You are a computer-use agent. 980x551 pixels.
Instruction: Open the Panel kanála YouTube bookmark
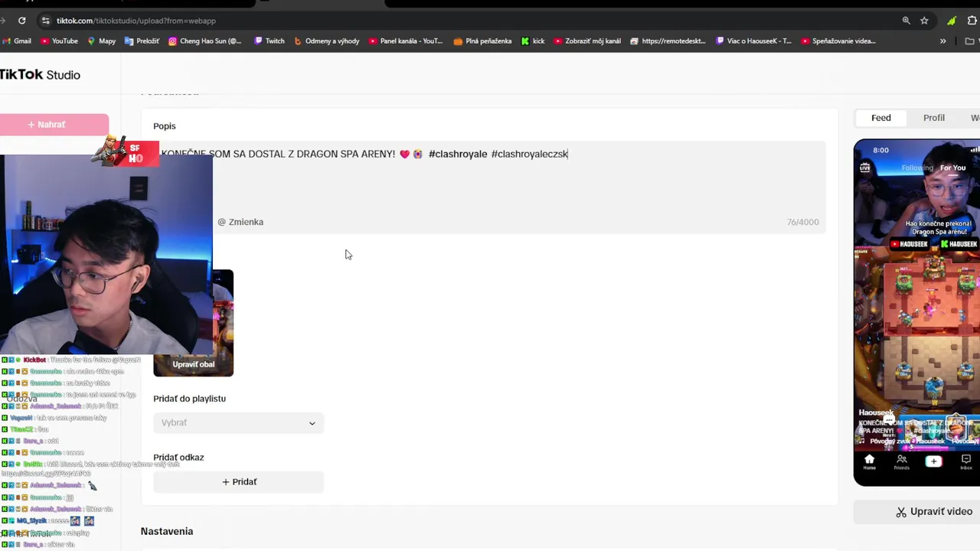[406, 41]
